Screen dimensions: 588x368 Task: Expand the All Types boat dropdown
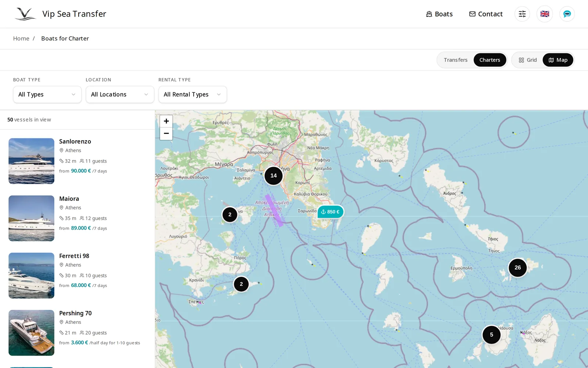click(x=47, y=95)
